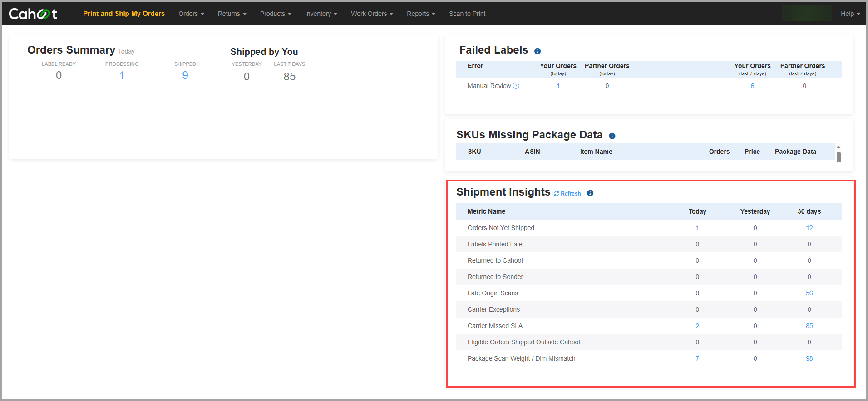
Task: Open Late Origin Scans 30 days count 56
Action: click(809, 293)
